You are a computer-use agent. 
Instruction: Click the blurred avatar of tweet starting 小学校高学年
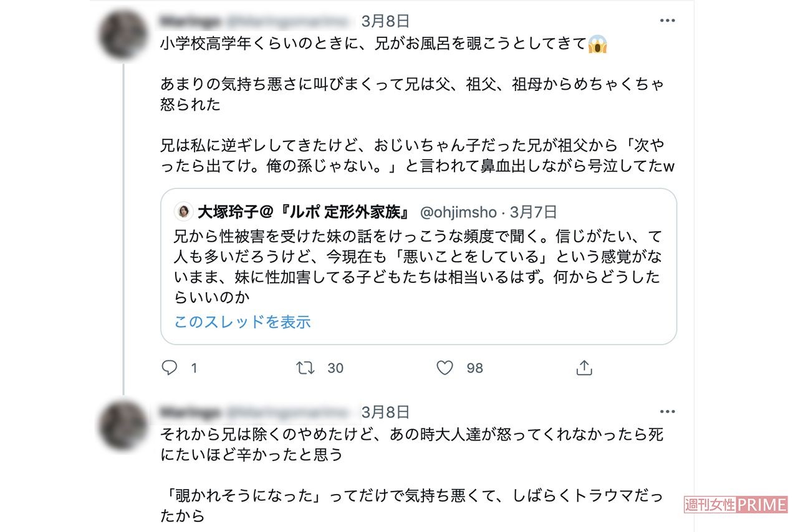coord(123,36)
